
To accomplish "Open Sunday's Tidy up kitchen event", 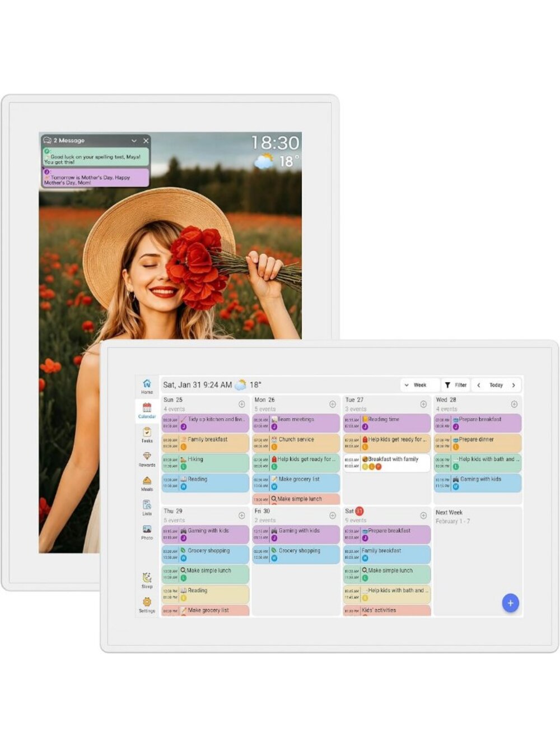I will click(x=205, y=423).
